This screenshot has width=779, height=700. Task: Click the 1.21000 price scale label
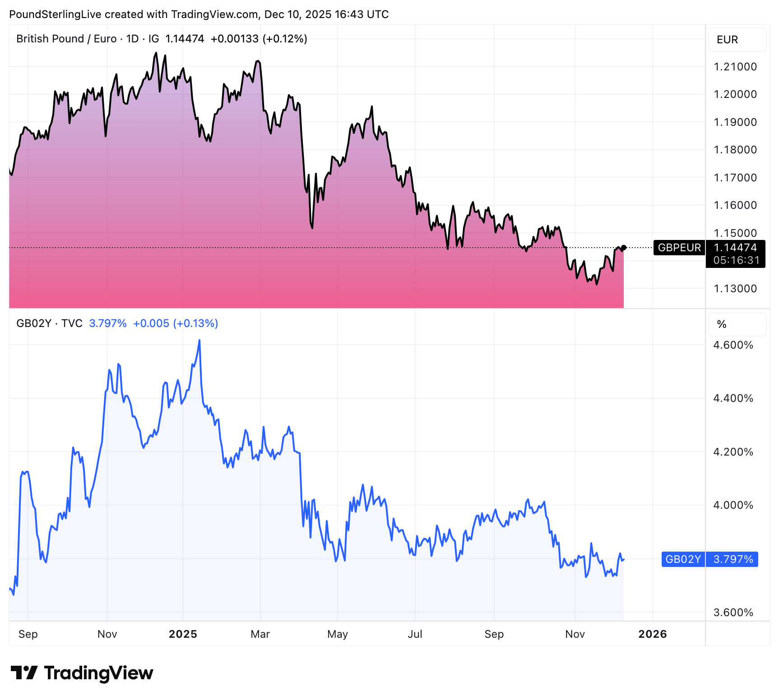tap(735, 67)
